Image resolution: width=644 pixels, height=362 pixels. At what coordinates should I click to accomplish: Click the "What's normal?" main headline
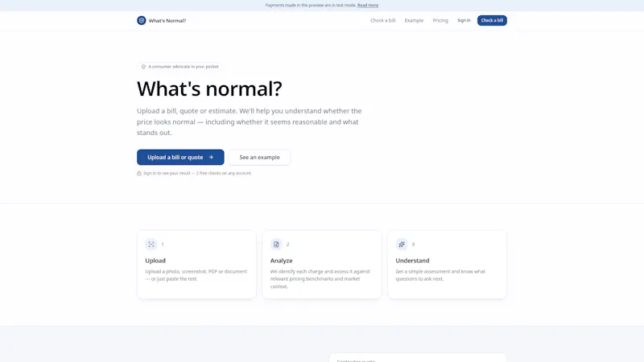pyautogui.click(x=209, y=88)
